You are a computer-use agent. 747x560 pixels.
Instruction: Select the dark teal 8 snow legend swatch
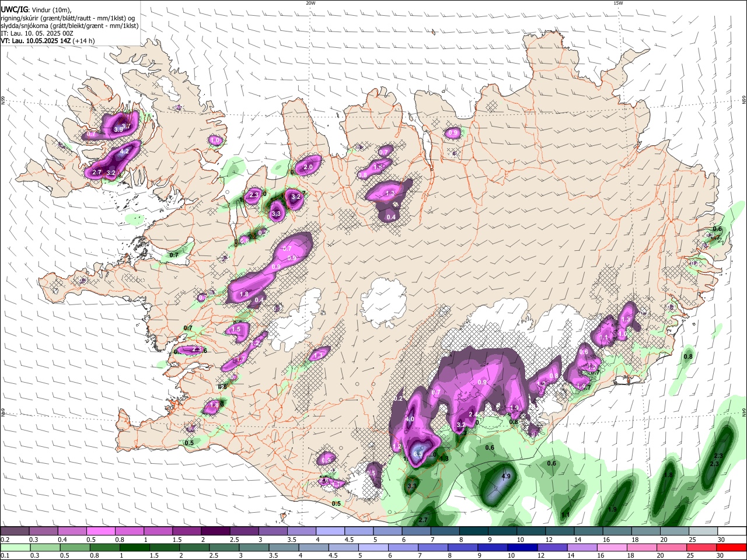474,531
